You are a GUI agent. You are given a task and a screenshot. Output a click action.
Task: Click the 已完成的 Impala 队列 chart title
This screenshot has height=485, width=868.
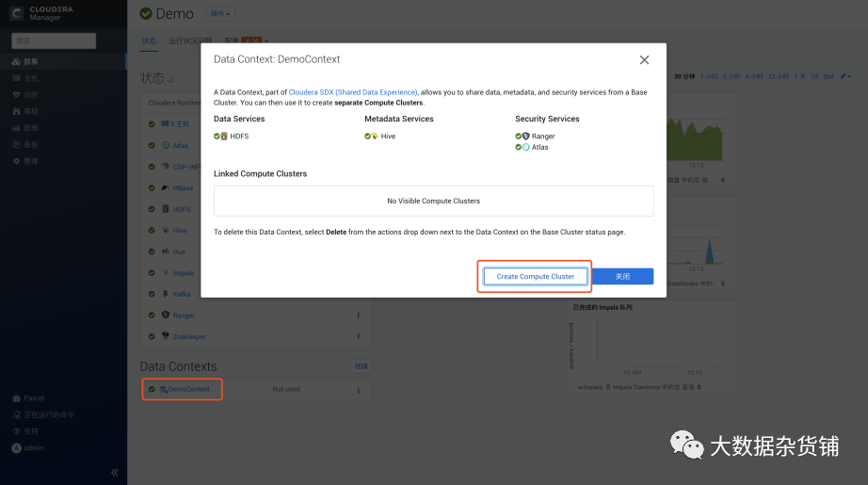(603, 307)
